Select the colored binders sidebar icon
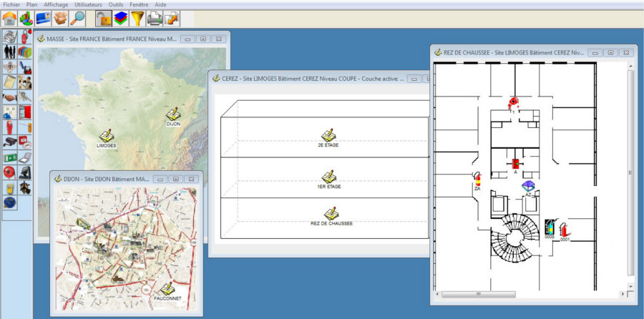644x319 pixels. tap(25, 52)
